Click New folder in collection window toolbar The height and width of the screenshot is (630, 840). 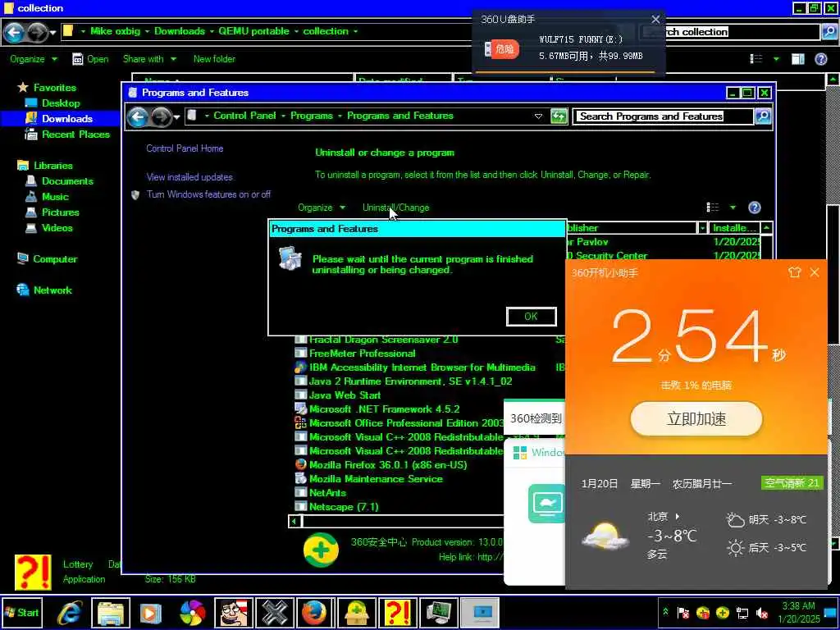214,59
